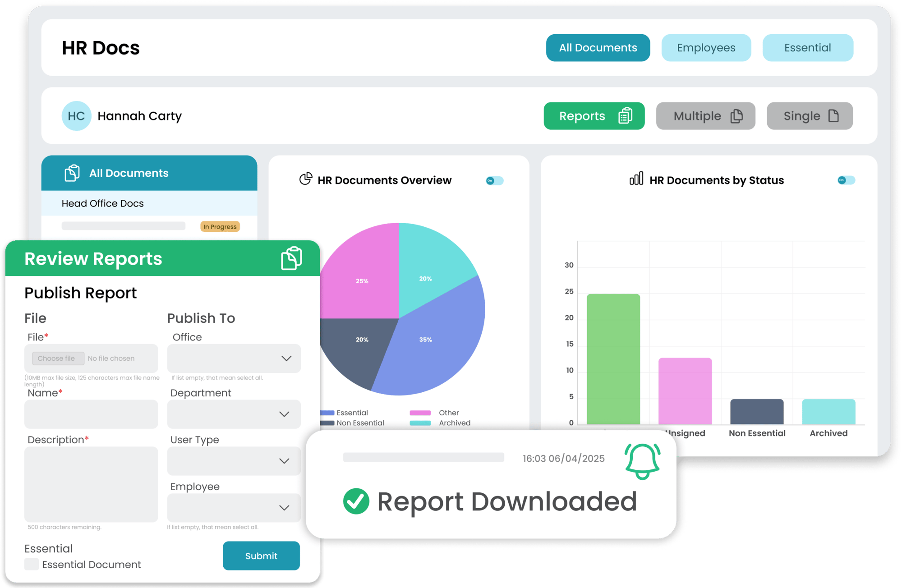Click the pie chart icon beside HR Documents Overview
902x588 pixels.
305,179
